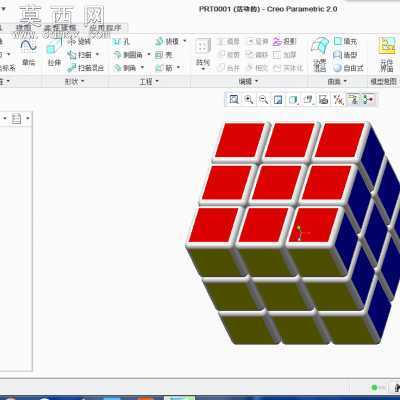Screen dimensions: 400x400
Task: Switch to the 视图 (View) ribbon tab
Action: [x=24, y=28]
